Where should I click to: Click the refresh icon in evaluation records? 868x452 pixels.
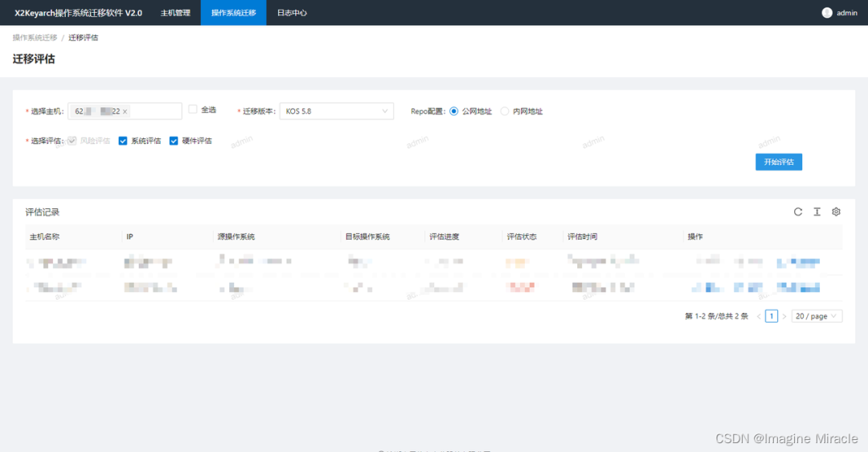point(798,212)
